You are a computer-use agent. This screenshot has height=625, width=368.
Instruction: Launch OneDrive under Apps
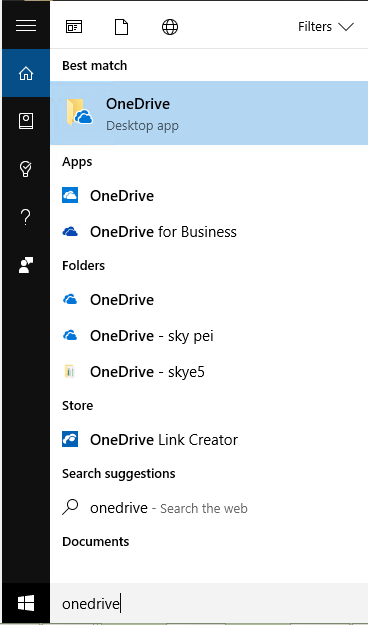click(x=209, y=196)
